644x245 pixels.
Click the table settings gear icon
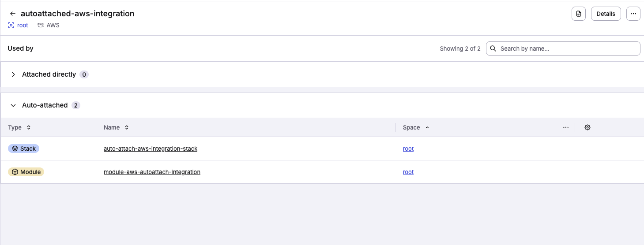(x=587, y=127)
